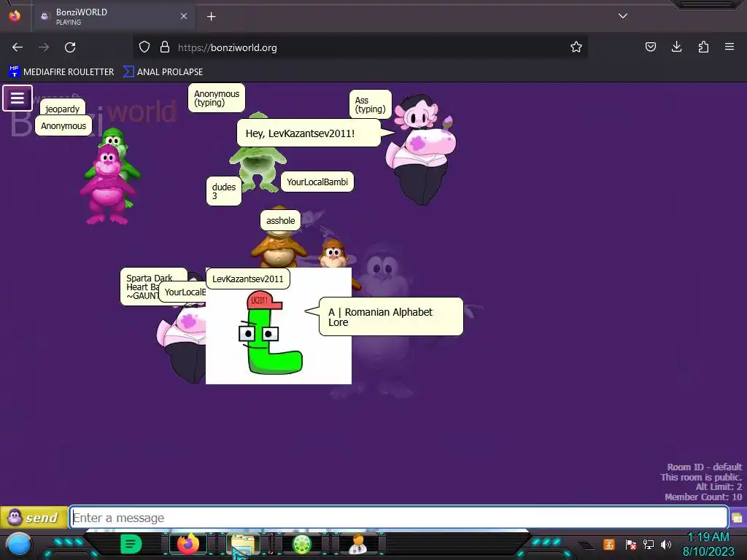Save page to Pocket
The height and width of the screenshot is (560, 747).
(650, 47)
